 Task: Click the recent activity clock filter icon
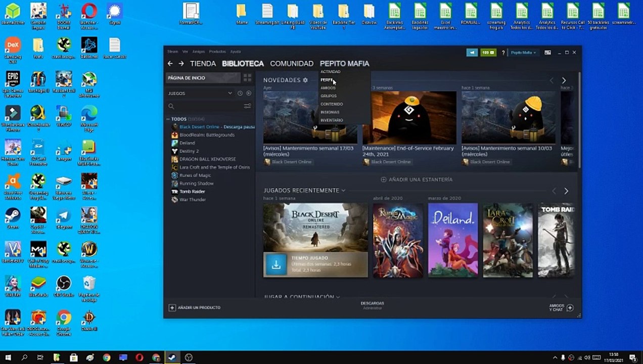pyautogui.click(x=240, y=94)
